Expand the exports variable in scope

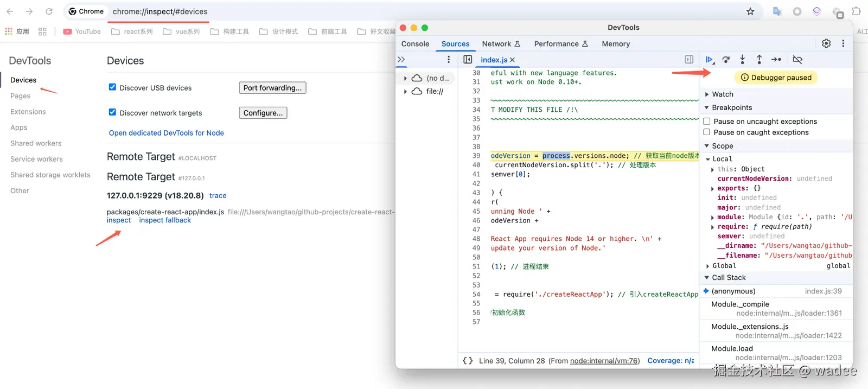click(x=713, y=188)
